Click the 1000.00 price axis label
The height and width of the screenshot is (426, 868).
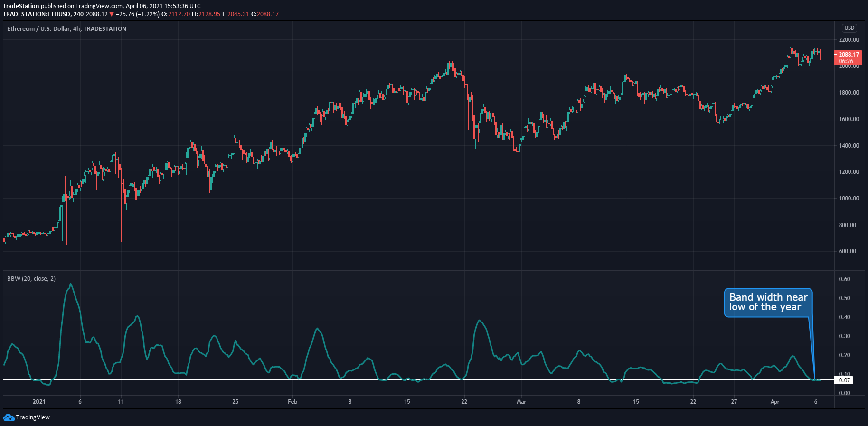pos(849,199)
